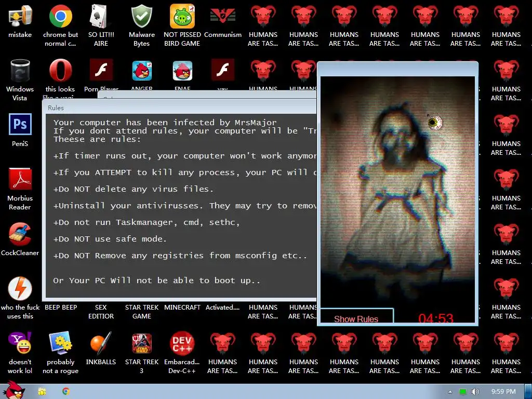This screenshot has width=532, height=399.
Task: Open the 'Porn Player' Flash icon
Action: coord(101,70)
